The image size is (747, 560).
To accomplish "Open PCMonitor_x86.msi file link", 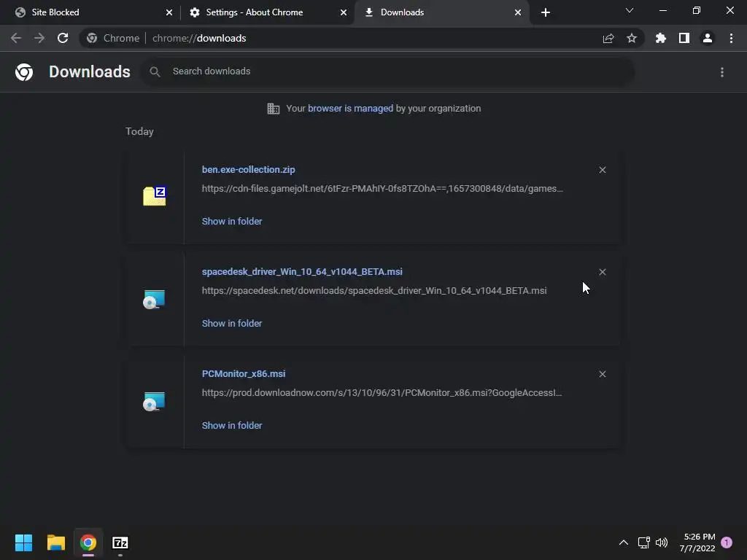I will 244,374.
